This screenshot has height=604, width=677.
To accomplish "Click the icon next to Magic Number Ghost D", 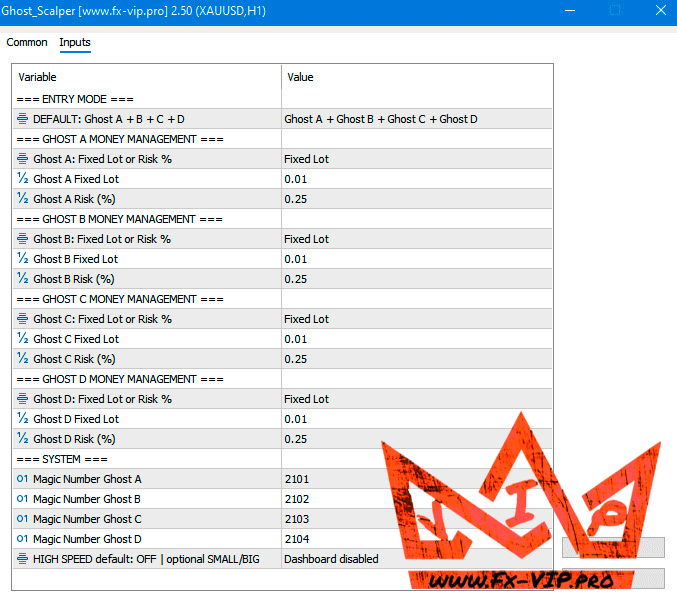I will click(x=22, y=539).
